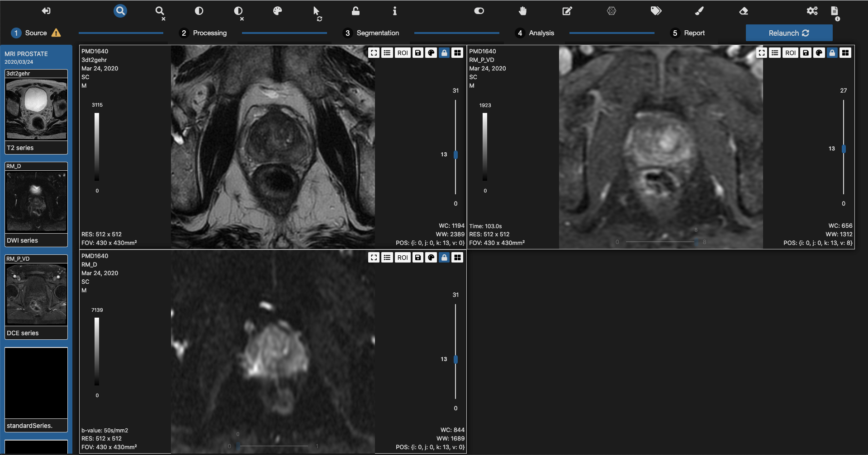Click ROI button in RM_P_VD viewport

coord(791,53)
